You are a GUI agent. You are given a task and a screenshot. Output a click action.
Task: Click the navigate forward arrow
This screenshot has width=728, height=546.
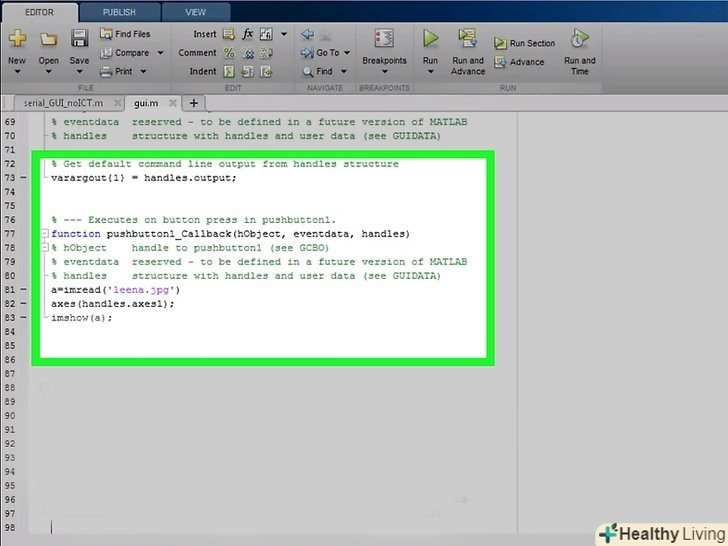(x=325, y=34)
